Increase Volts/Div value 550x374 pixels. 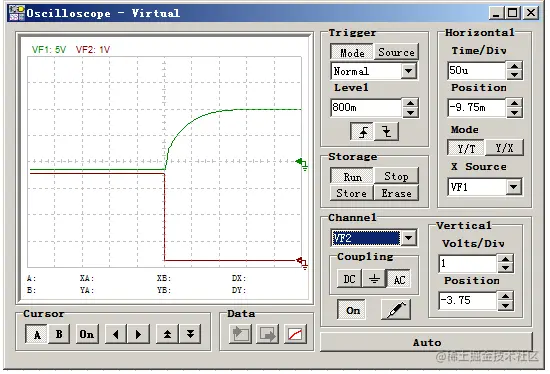pos(505,260)
